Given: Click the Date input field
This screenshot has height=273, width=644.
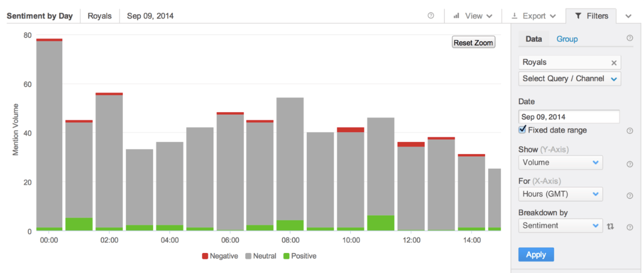Looking at the screenshot, I should pyautogui.click(x=569, y=117).
